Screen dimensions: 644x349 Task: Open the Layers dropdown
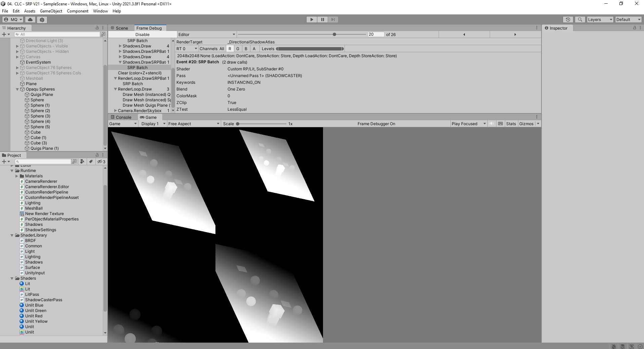(x=599, y=20)
